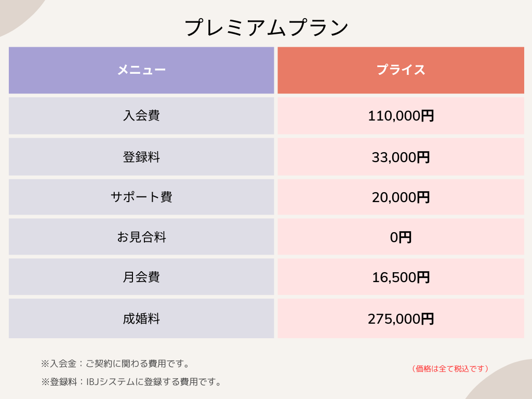Viewport: 532px width, 399px height.
Task: Select the 成婚料 row label
Action: pyautogui.click(x=141, y=318)
